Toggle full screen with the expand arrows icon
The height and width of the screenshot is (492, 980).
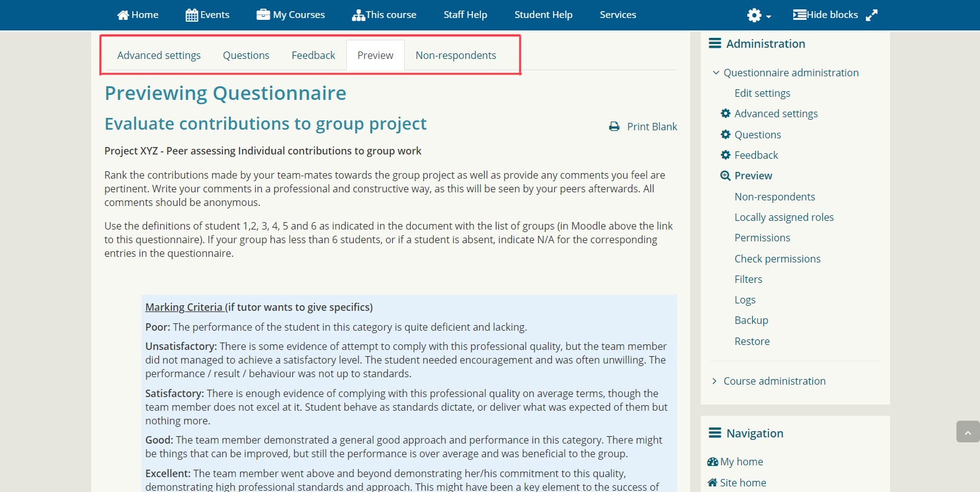click(872, 15)
